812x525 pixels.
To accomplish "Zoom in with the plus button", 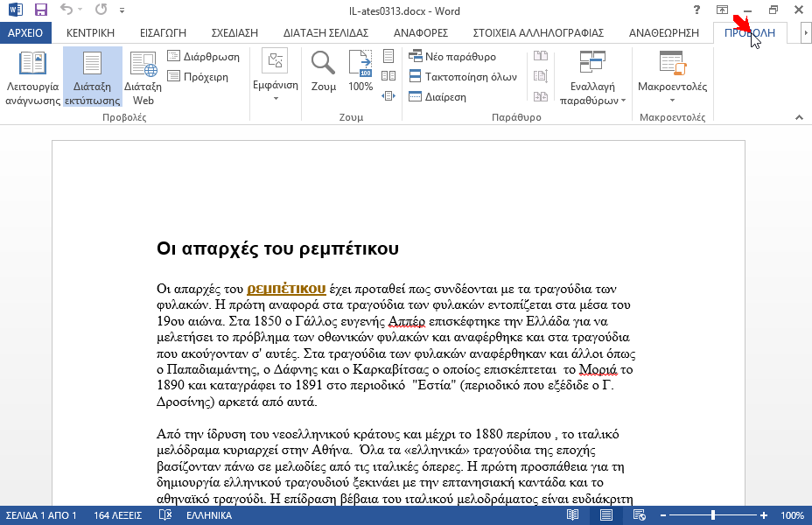I will pyautogui.click(x=763, y=515).
